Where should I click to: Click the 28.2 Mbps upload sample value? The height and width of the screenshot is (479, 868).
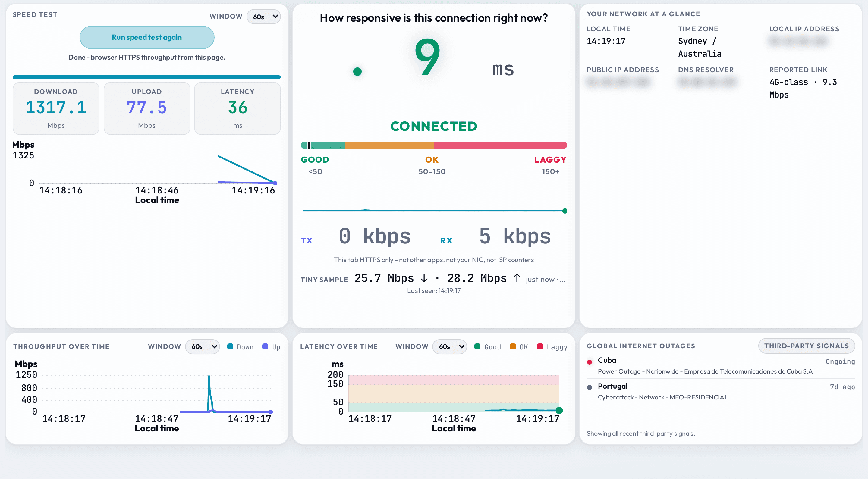pos(484,278)
